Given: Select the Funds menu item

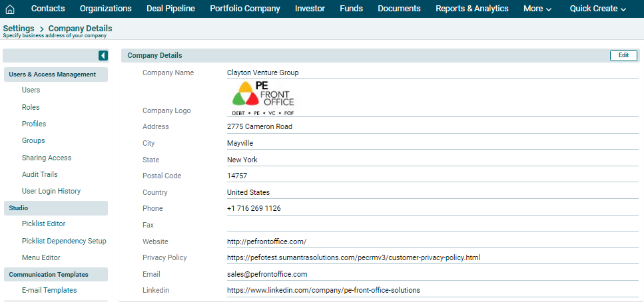Looking at the screenshot, I should [351, 9].
